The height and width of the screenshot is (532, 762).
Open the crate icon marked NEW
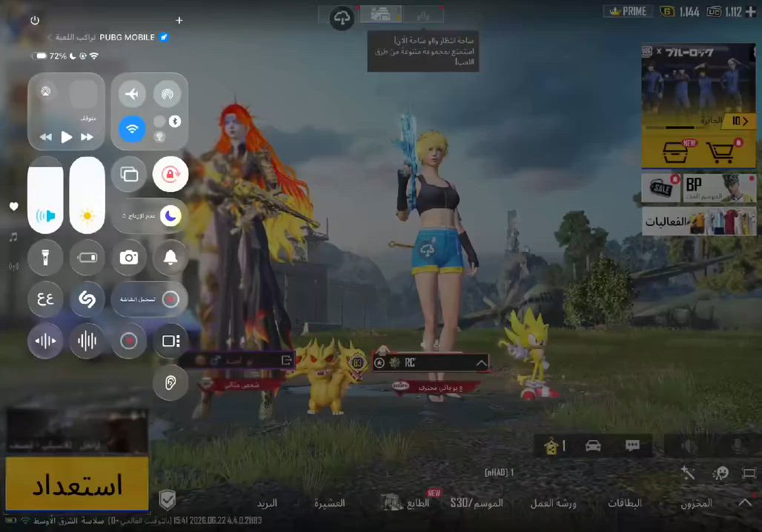[677, 152]
